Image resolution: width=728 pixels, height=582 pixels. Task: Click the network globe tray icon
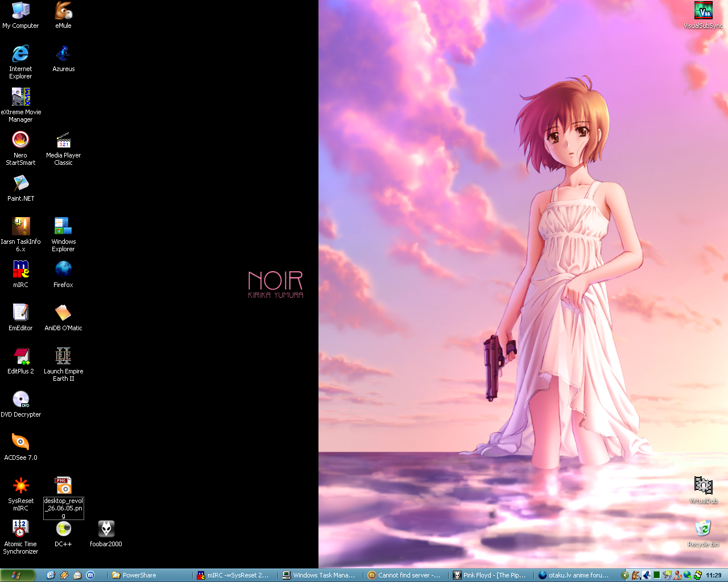click(x=688, y=575)
